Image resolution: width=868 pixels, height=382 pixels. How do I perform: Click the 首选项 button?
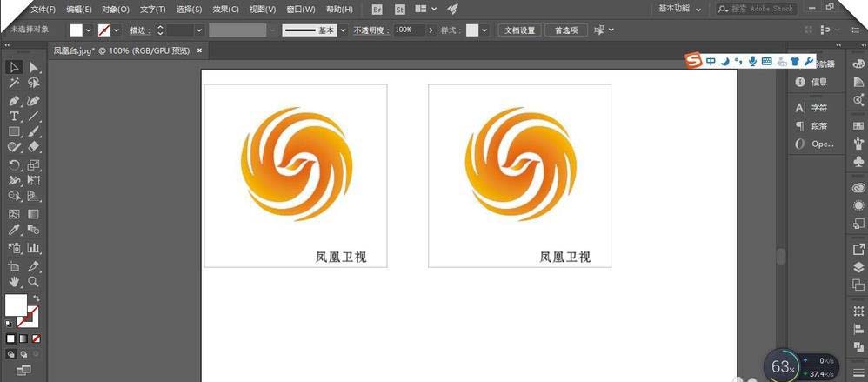click(566, 30)
